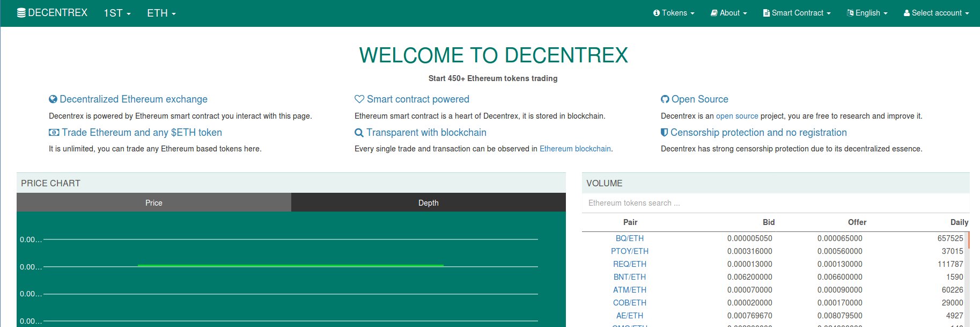Click the Transparent with blockchain heading
The image size is (980, 327).
tap(426, 133)
